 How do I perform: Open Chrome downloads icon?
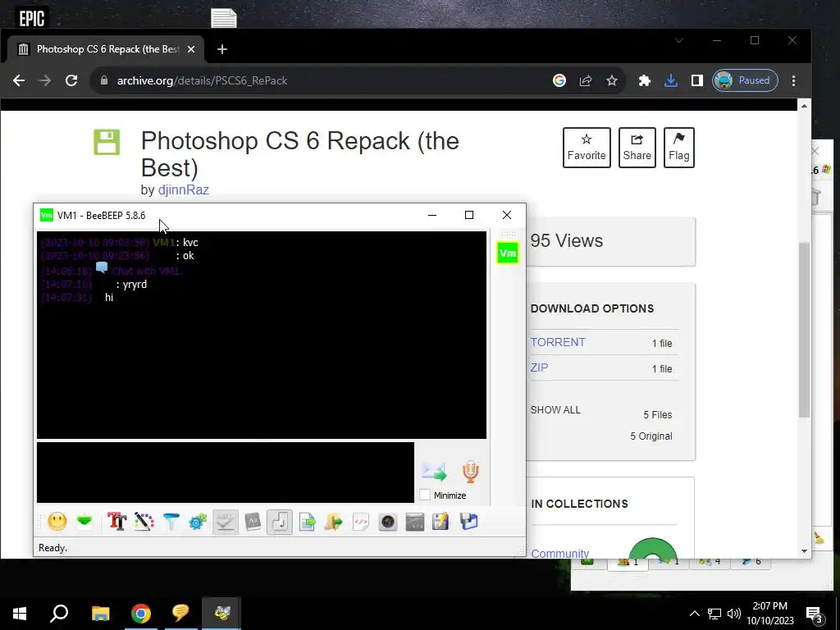click(x=671, y=80)
